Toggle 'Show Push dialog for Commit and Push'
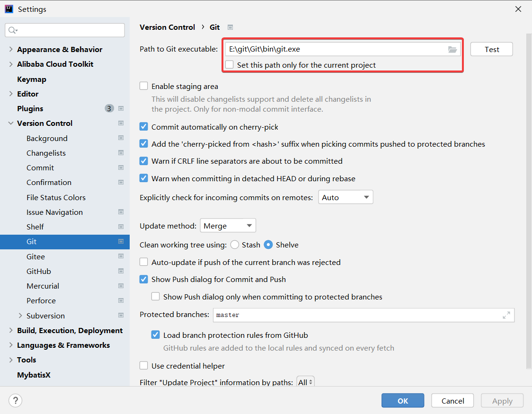 (144, 279)
